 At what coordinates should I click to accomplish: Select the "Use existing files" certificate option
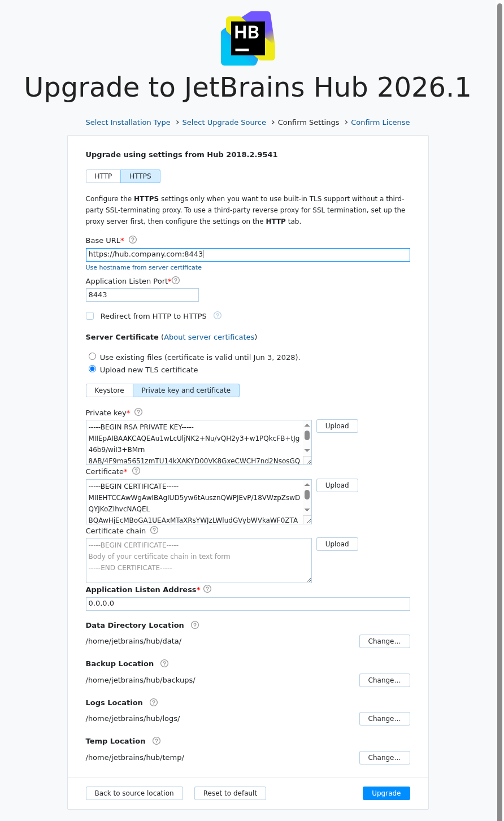92,356
